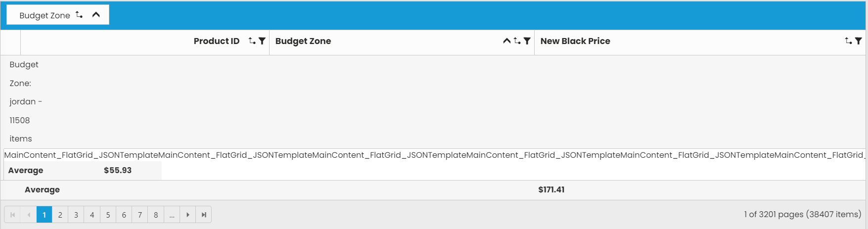Open the New Black Price filter

(x=859, y=41)
